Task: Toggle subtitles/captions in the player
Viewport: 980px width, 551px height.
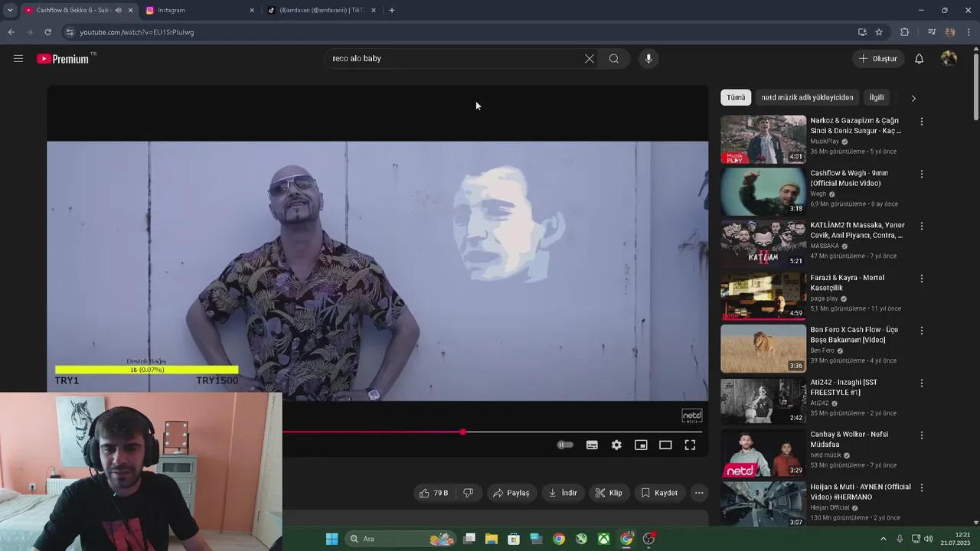Action: click(592, 445)
